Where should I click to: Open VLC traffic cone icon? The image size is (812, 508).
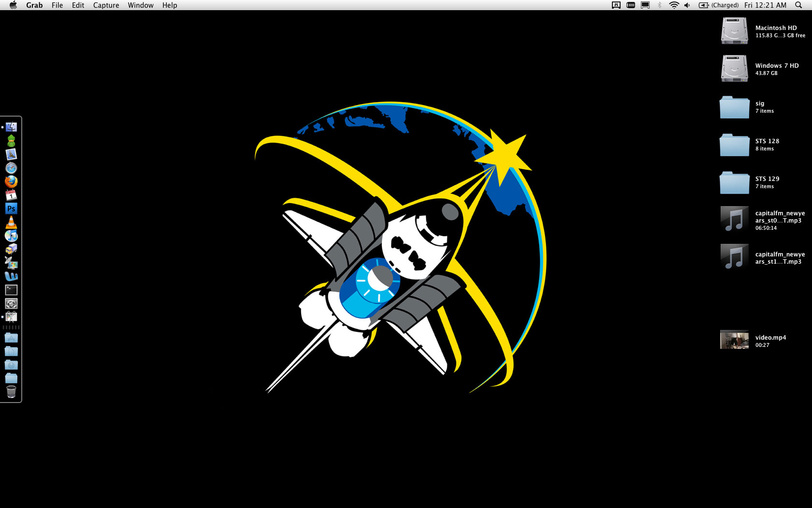coord(11,222)
